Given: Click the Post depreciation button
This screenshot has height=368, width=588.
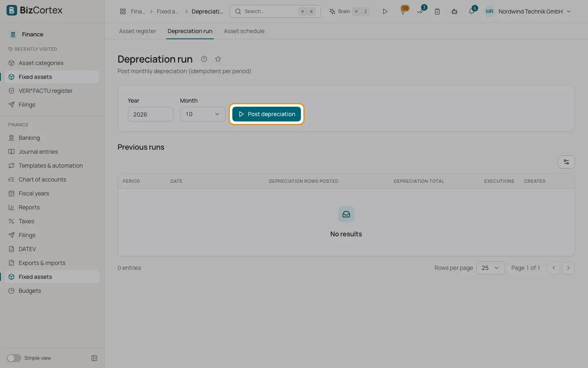Looking at the screenshot, I should coord(267,114).
